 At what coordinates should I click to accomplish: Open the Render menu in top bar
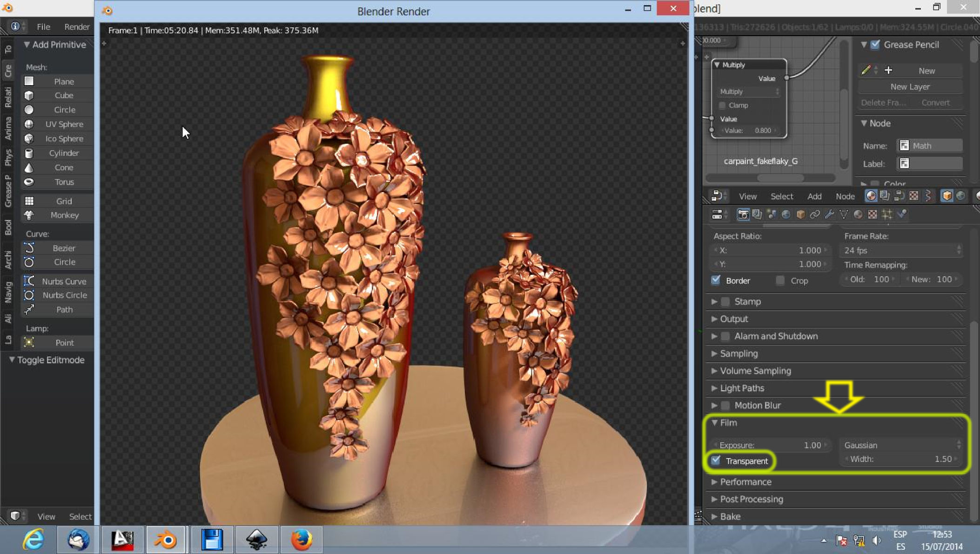click(77, 27)
